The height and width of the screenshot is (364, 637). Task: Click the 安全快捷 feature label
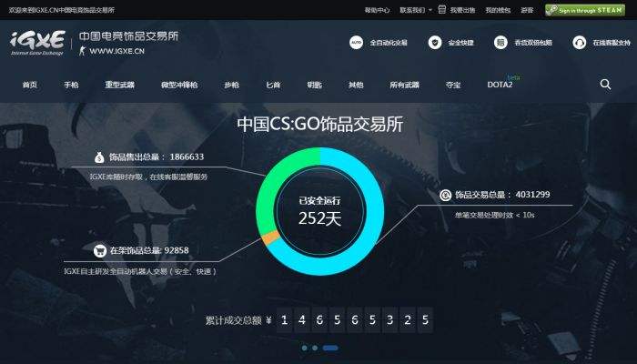[461, 43]
